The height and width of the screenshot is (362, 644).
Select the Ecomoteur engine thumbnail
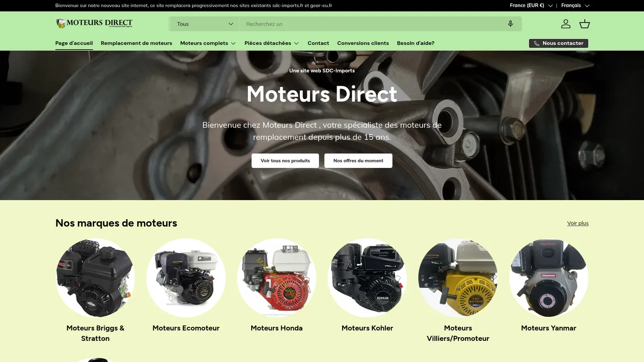[x=186, y=278]
